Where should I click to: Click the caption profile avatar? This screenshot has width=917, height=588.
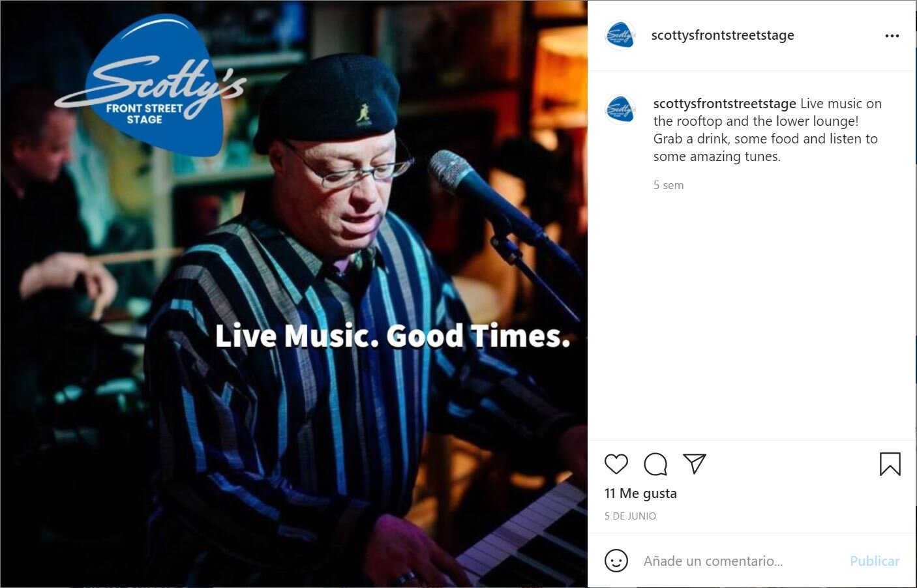[x=620, y=110]
